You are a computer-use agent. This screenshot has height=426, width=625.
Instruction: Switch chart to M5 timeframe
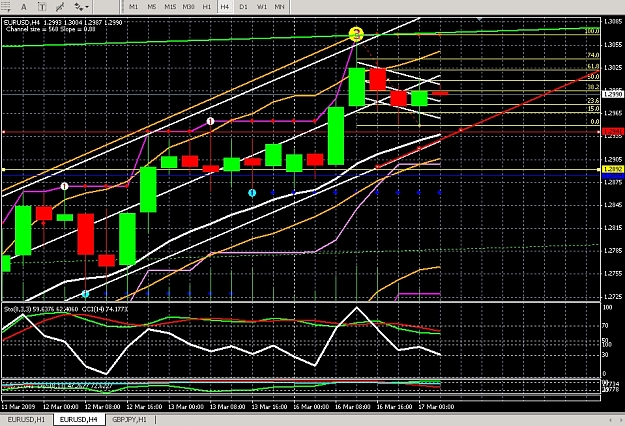coord(151,7)
